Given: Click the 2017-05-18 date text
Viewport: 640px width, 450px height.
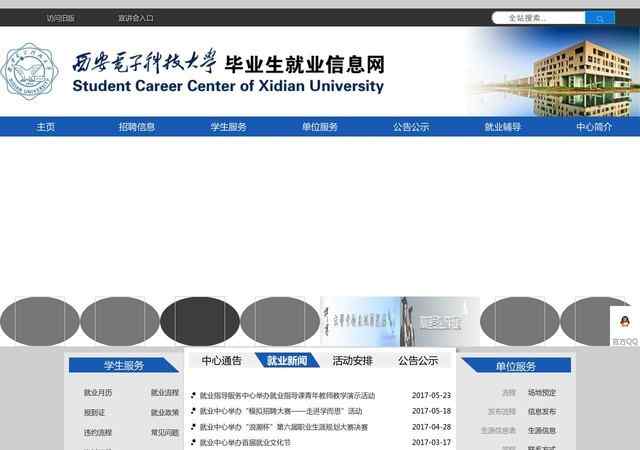Looking at the screenshot, I should (431, 411).
